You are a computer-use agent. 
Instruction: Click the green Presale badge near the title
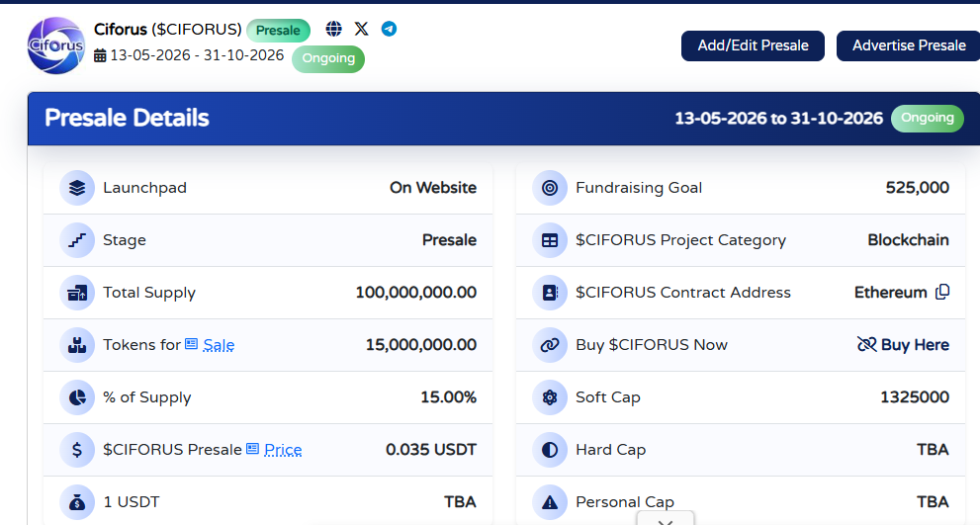(278, 31)
